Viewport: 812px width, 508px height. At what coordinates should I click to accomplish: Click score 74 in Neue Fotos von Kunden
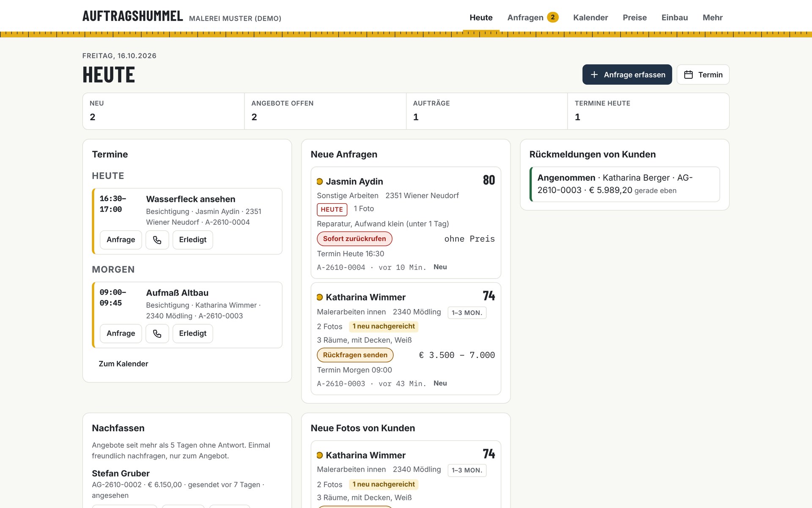tap(489, 454)
